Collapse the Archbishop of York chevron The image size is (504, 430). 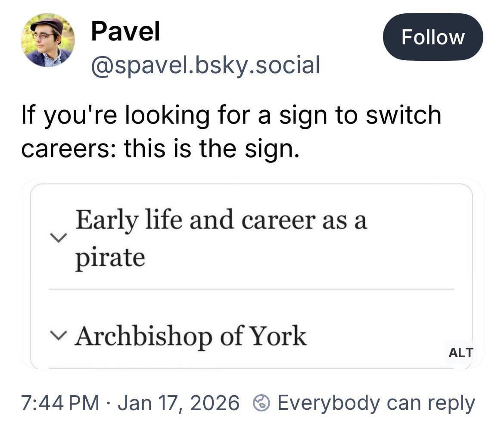click(x=58, y=334)
